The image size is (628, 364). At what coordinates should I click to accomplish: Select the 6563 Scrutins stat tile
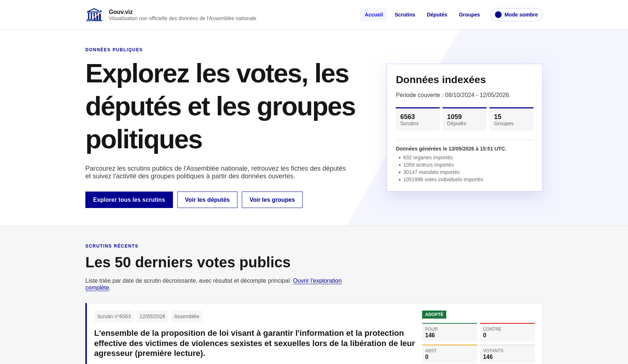[418, 119]
